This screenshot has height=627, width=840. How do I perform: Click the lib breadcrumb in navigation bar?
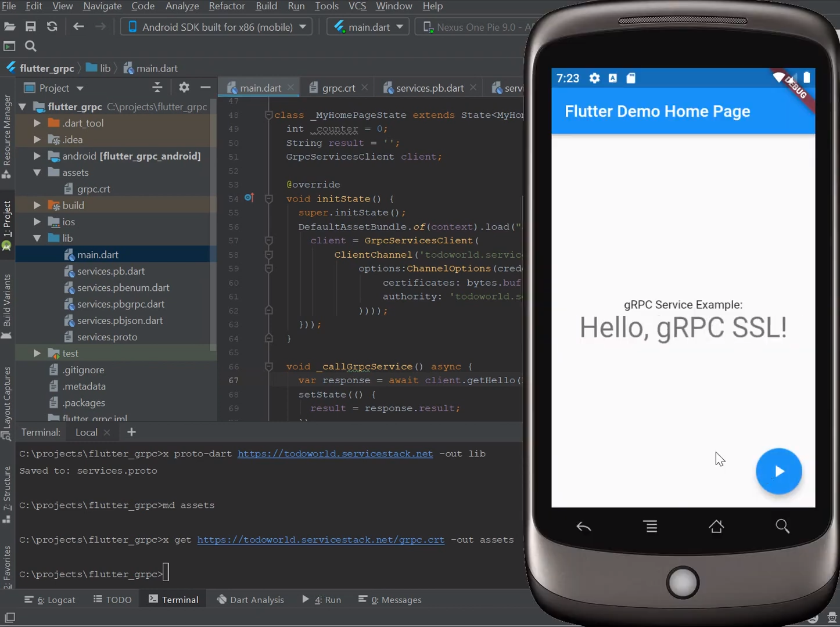(98, 68)
